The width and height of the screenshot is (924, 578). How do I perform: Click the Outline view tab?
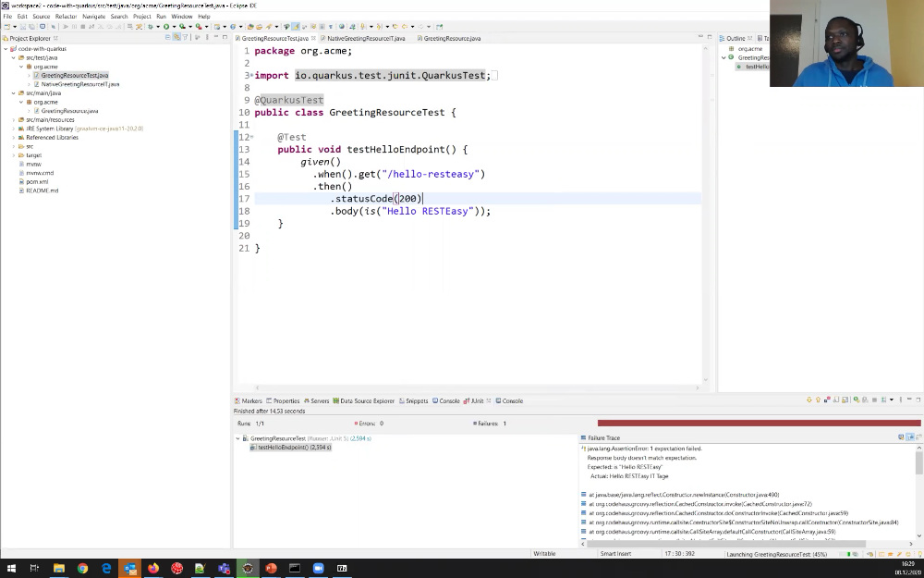[735, 38]
